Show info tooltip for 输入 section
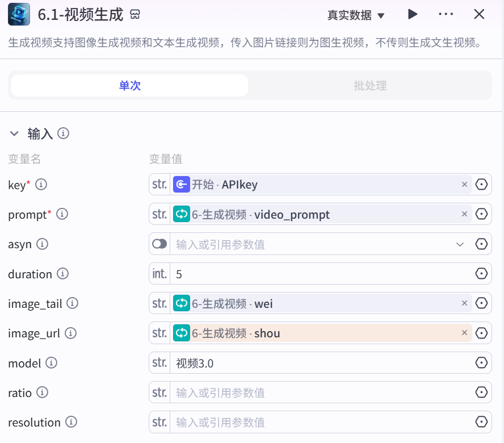The height and width of the screenshot is (443, 504). tap(63, 133)
